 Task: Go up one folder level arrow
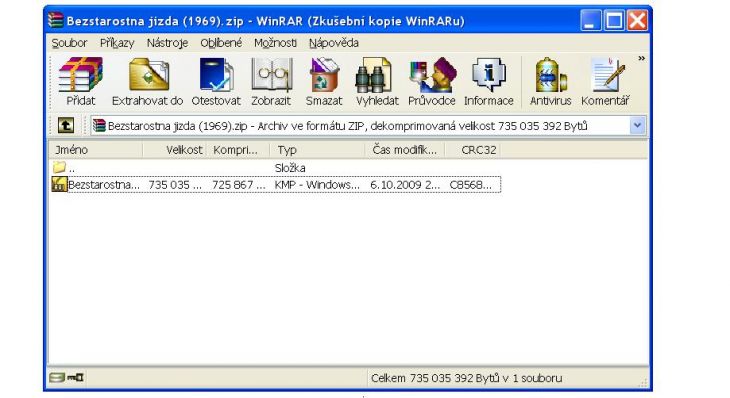(66, 125)
